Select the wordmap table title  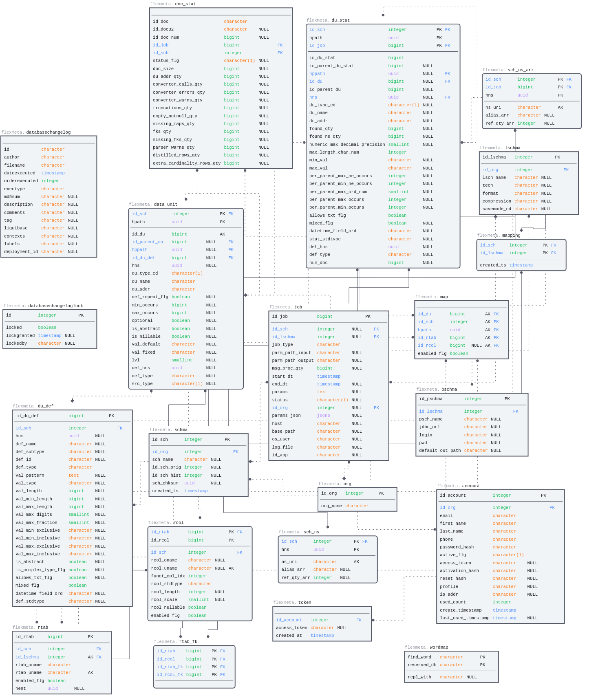(x=439, y=647)
